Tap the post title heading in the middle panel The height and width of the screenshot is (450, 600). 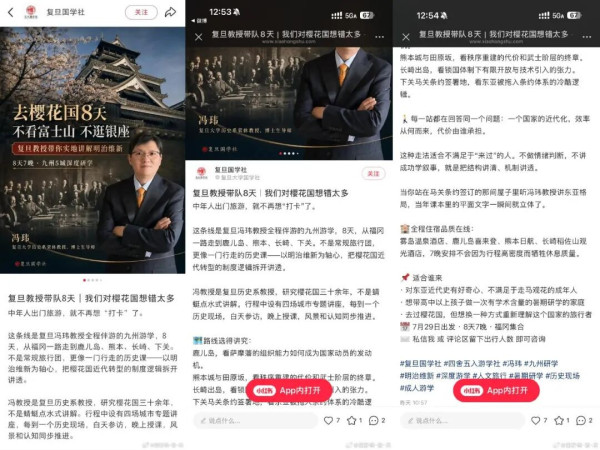point(270,193)
